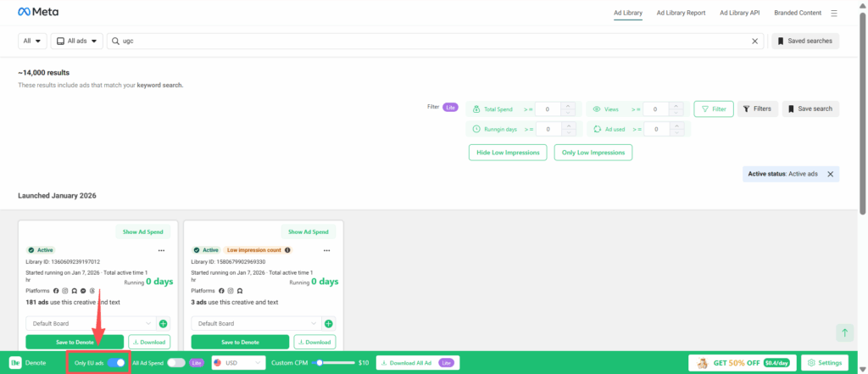This screenshot has height=374, width=868.
Task: Click the Hide Low Impressions button
Action: [507, 153]
